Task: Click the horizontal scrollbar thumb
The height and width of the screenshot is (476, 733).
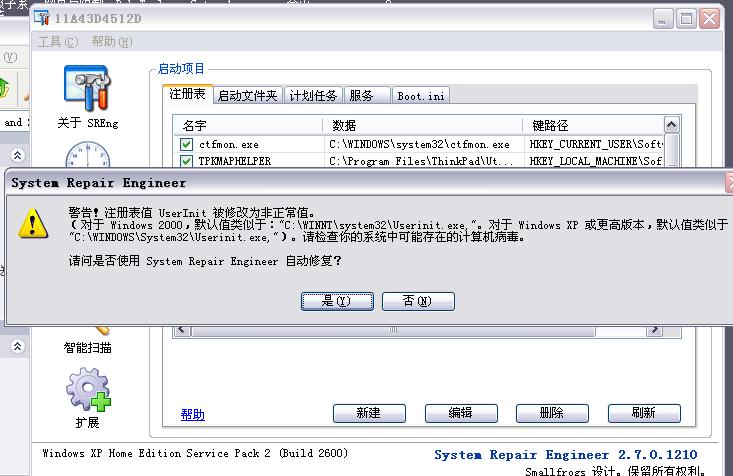Action: coord(393,331)
